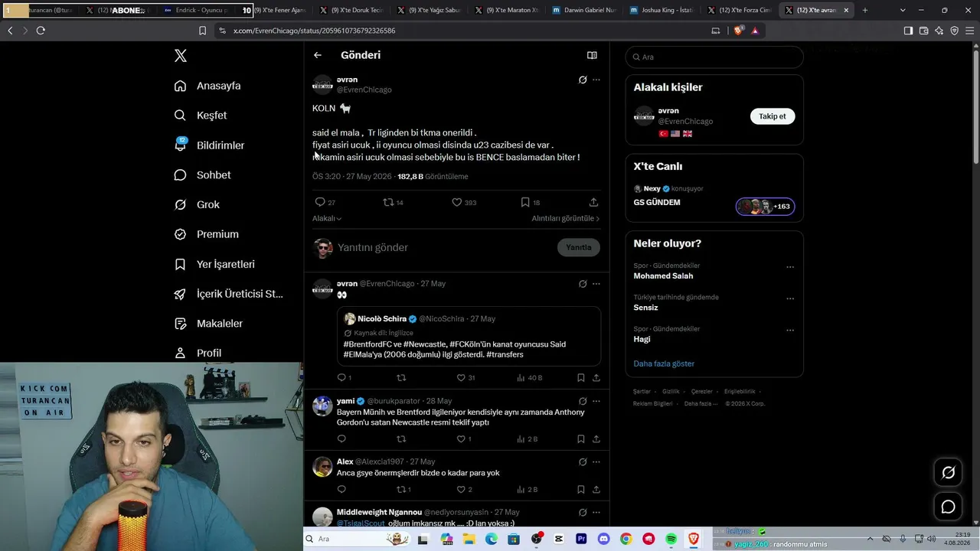This screenshot has width=980, height=551.
Task: Share yami's reply
Action: tap(596, 439)
